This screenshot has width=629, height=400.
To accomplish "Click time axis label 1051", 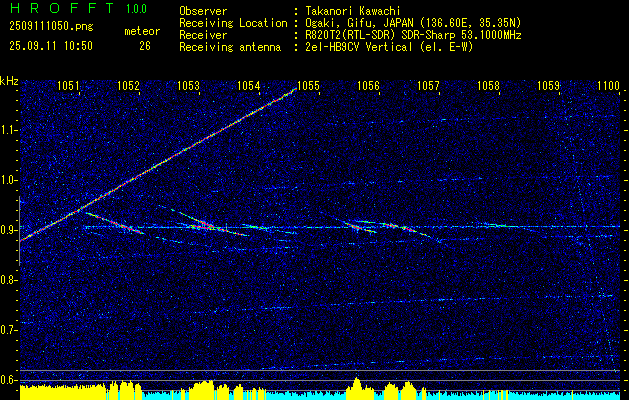I will tap(68, 85).
